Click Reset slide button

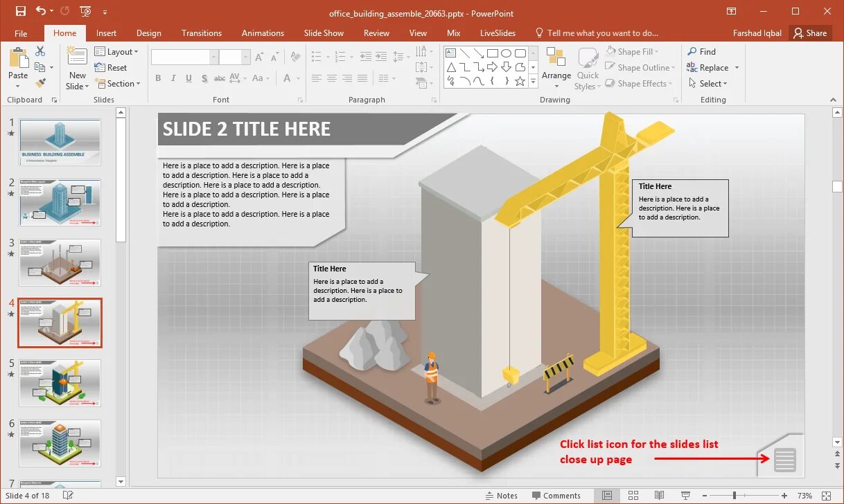pos(111,68)
